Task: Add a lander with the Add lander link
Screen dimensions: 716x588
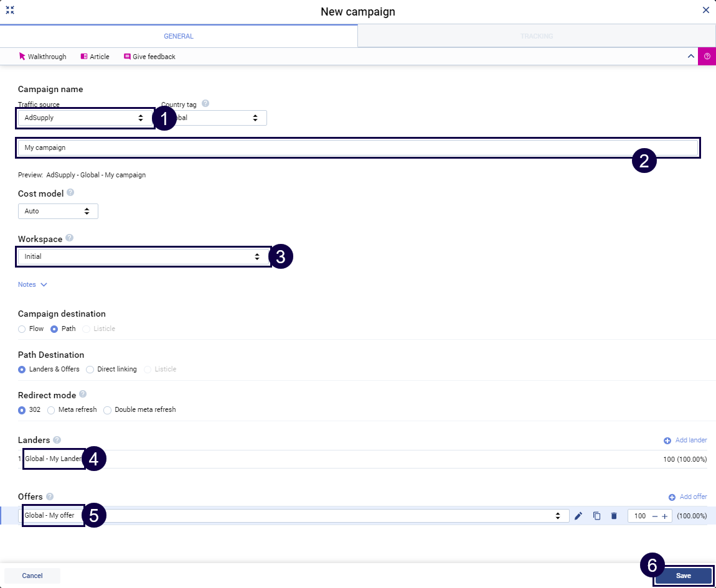Action: point(685,440)
